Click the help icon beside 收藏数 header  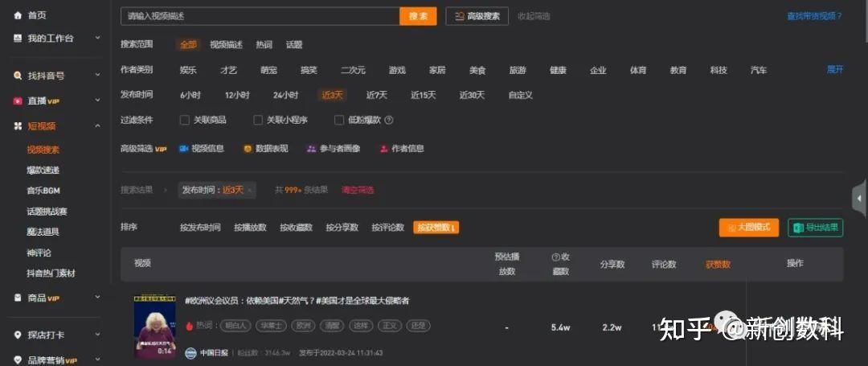point(556,257)
